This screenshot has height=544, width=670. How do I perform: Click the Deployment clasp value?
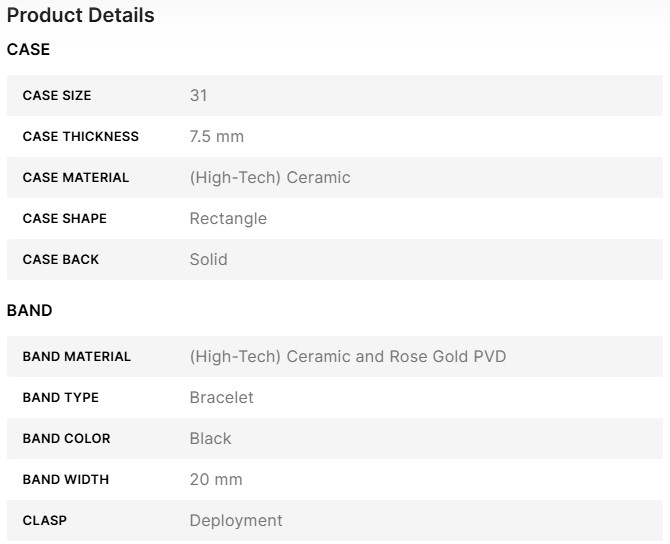click(236, 521)
